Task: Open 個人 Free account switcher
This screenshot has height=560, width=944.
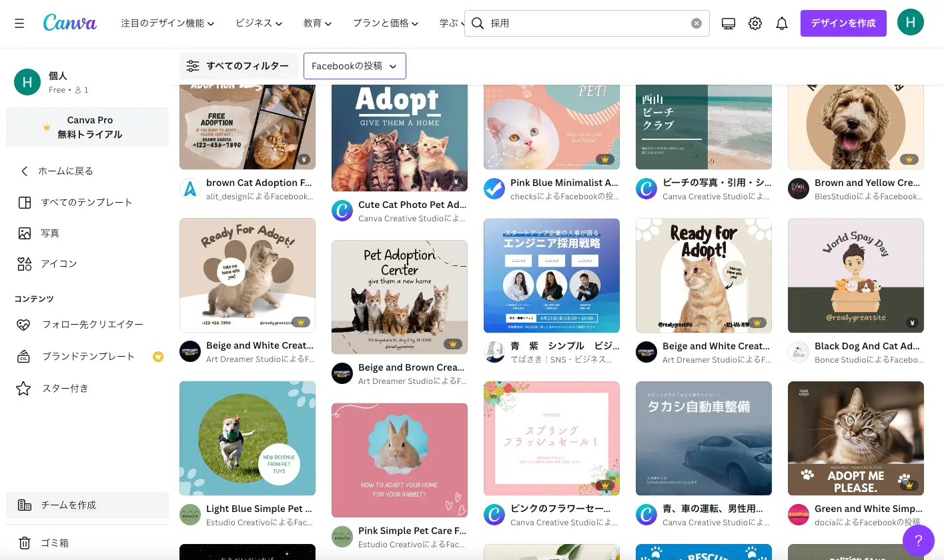Action: tap(87, 82)
